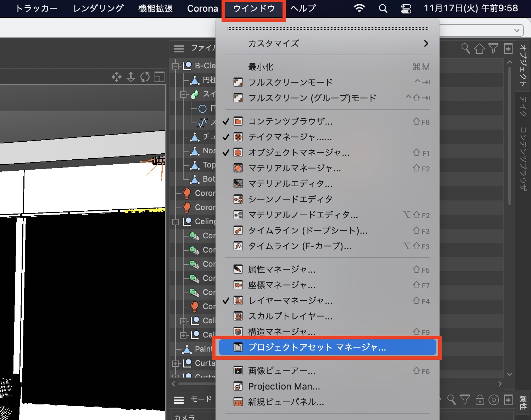Collapse the B-Cle null object tree
531x420 pixels.
pos(175,66)
